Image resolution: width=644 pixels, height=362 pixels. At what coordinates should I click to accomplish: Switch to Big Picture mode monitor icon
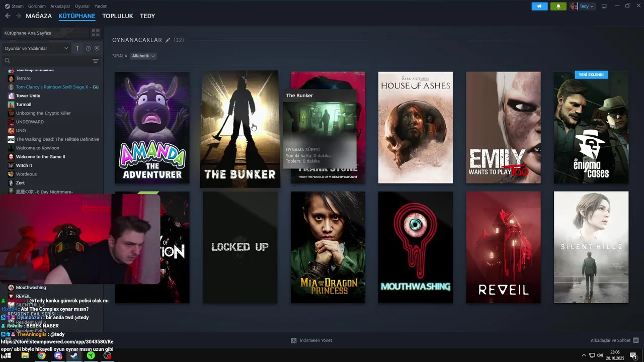tap(604, 7)
